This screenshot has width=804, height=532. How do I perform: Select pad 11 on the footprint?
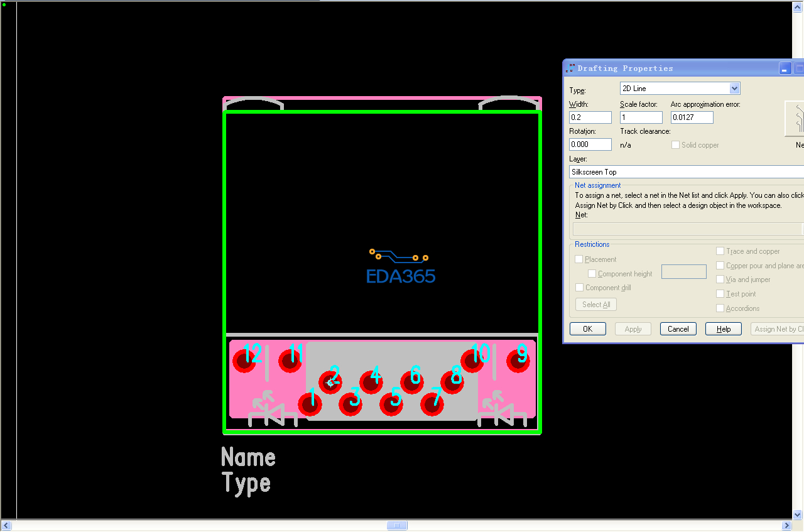pyautogui.click(x=290, y=361)
